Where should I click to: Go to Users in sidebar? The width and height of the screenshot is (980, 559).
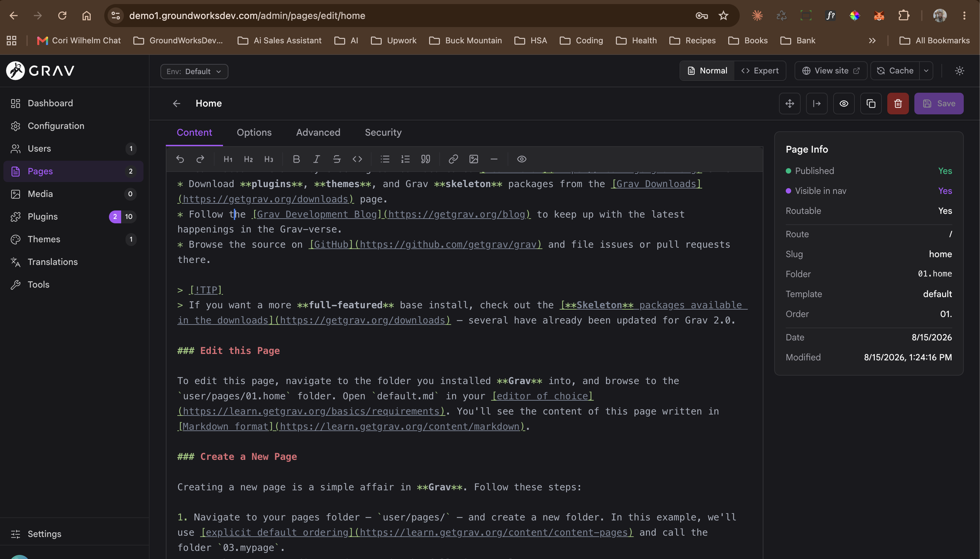click(x=73, y=149)
